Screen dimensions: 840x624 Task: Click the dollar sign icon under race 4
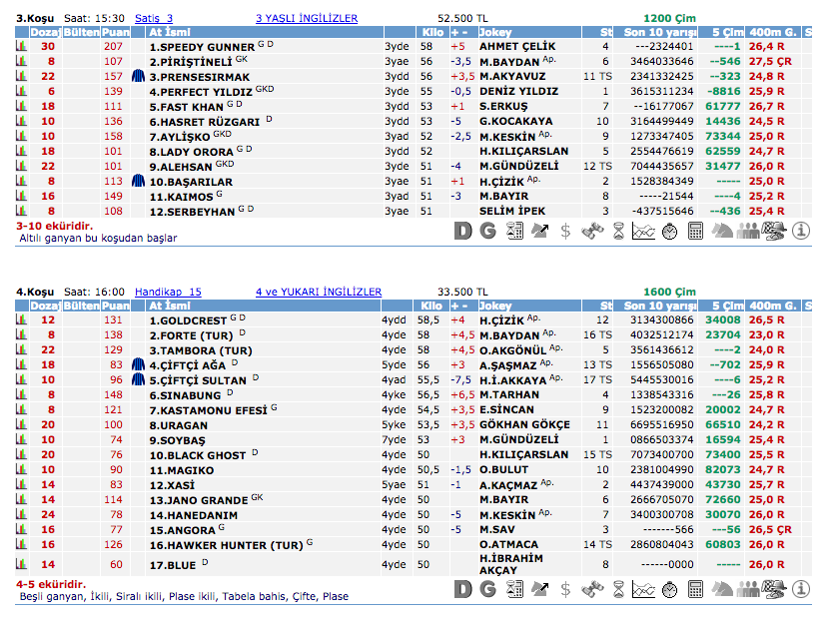(x=565, y=589)
